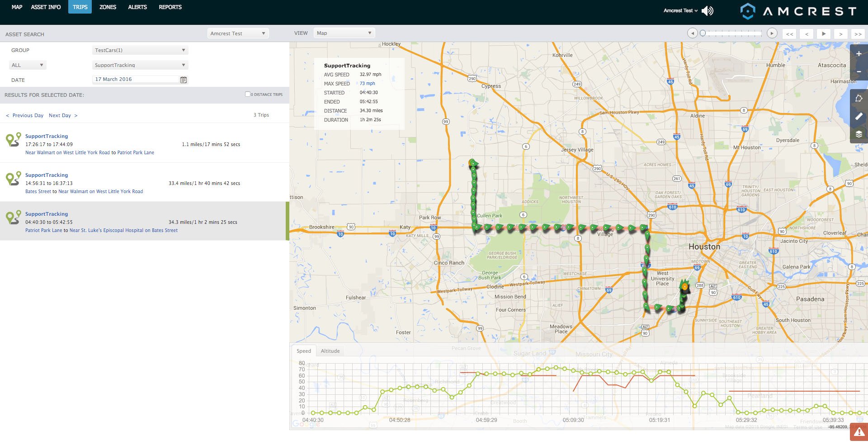Open the map layers icon
This screenshot has width=868, height=445.
pyautogui.click(x=859, y=134)
